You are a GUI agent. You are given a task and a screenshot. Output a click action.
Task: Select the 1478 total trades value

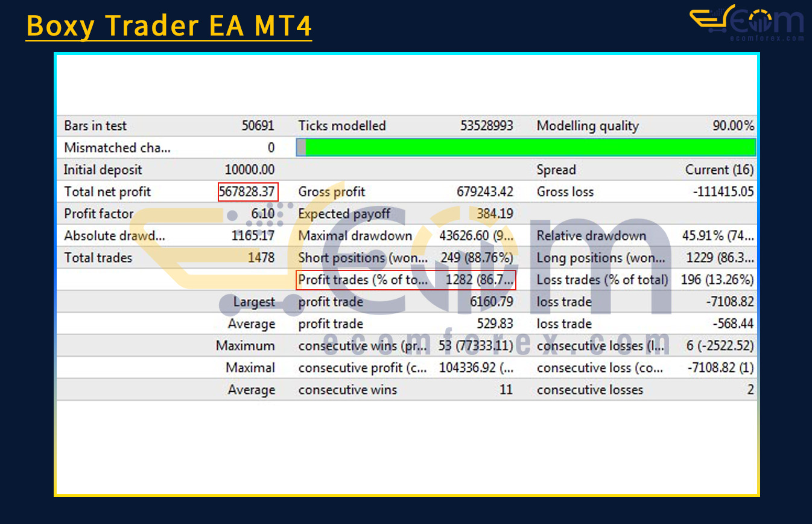(x=261, y=258)
